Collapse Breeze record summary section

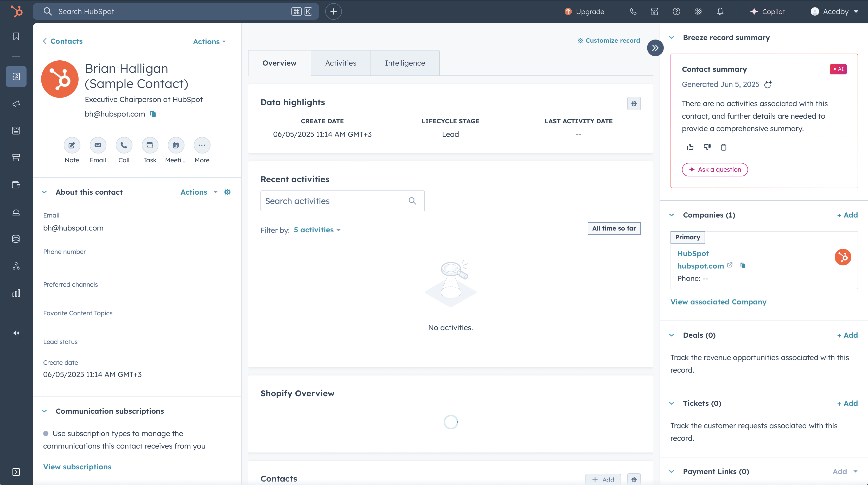[x=672, y=37]
